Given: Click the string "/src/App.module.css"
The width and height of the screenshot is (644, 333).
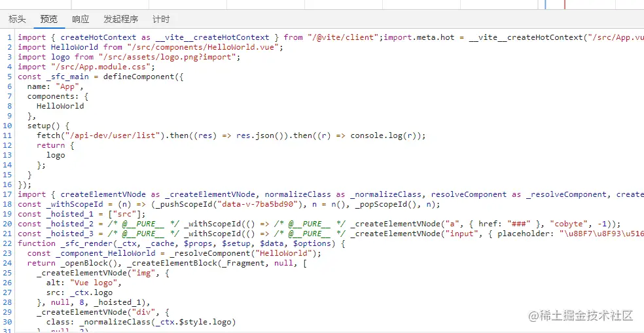Looking at the screenshot, I should pos(101,67).
